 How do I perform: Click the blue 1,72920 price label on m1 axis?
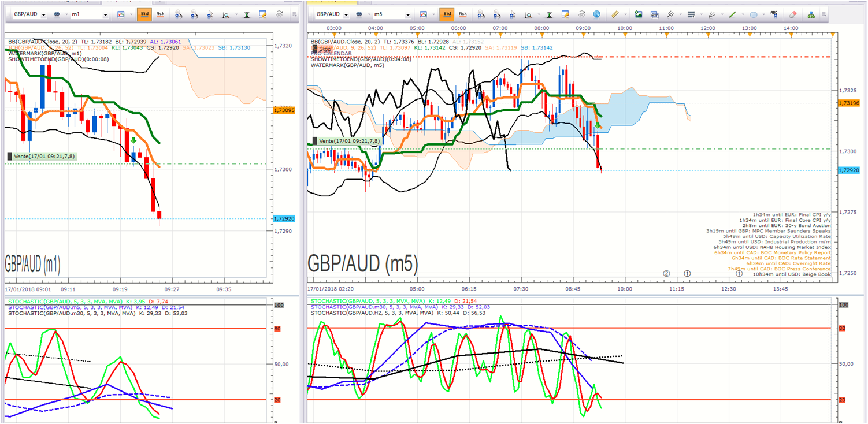(285, 218)
